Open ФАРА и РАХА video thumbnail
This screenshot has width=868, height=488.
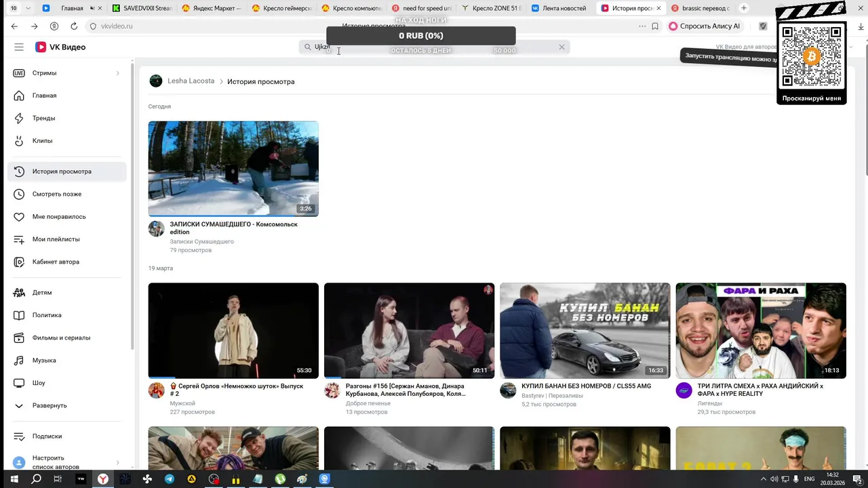pyautogui.click(x=761, y=331)
